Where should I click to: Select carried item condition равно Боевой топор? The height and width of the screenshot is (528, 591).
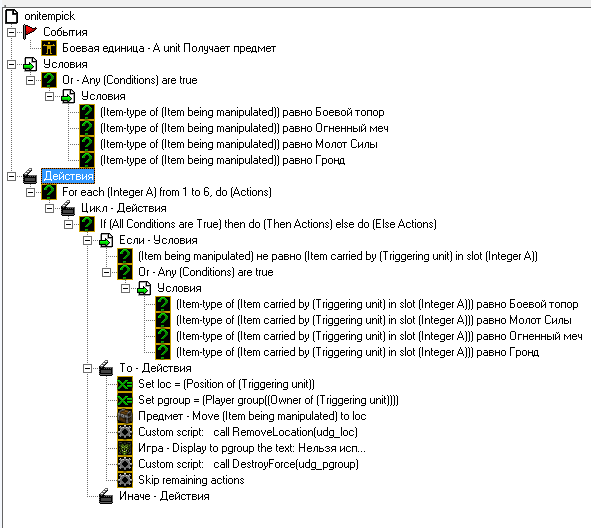[x=377, y=304]
